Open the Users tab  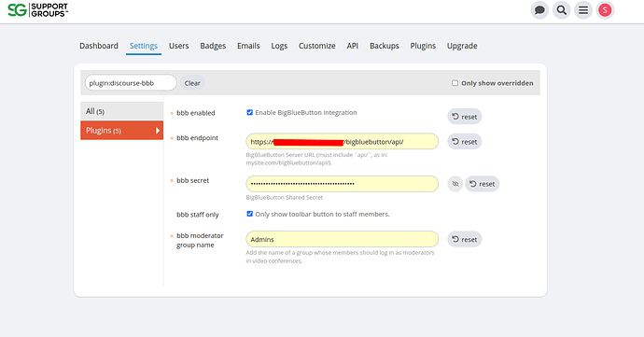(x=178, y=46)
